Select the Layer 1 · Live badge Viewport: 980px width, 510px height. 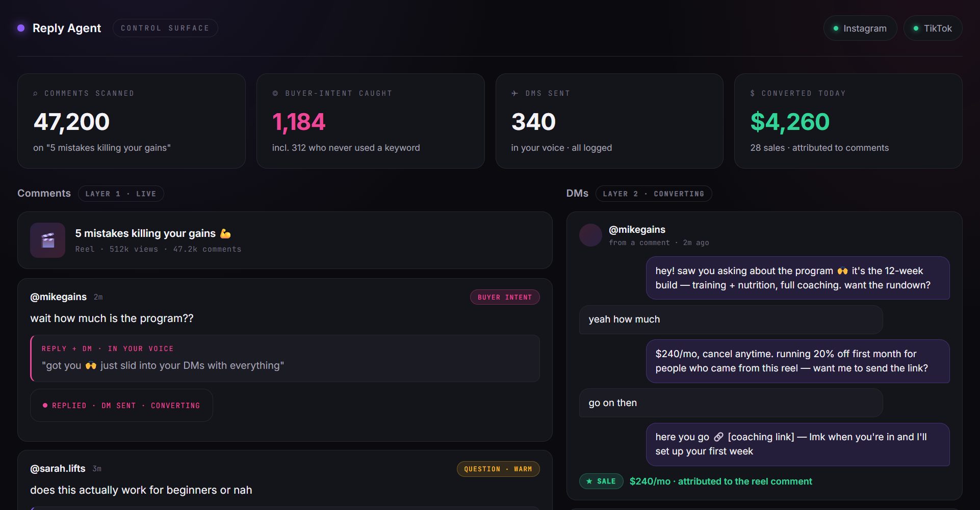121,194
